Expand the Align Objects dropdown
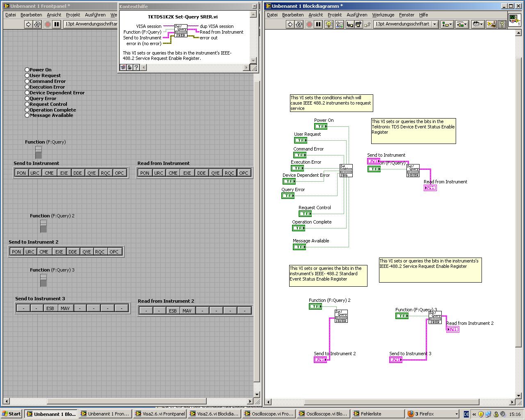 coord(447,24)
